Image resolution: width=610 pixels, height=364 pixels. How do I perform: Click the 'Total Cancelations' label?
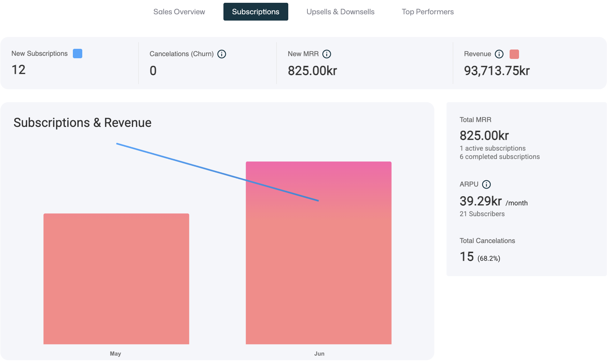click(487, 241)
